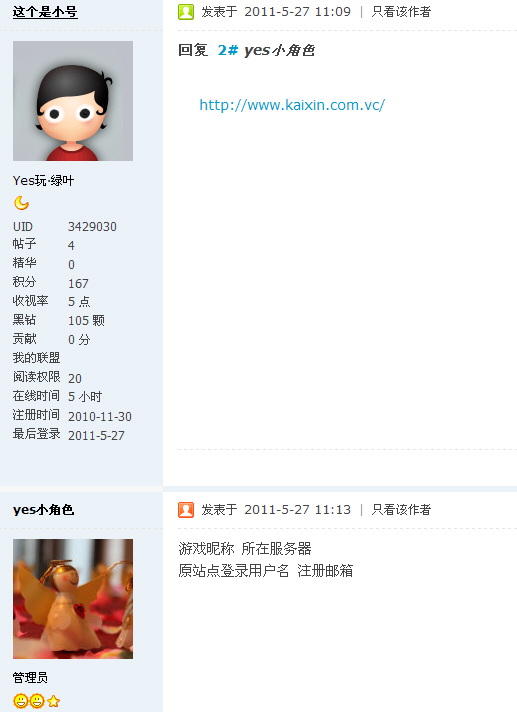Click the 积分 value 167
The height and width of the screenshot is (712, 517).
pyautogui.click(x=78, y=284)
